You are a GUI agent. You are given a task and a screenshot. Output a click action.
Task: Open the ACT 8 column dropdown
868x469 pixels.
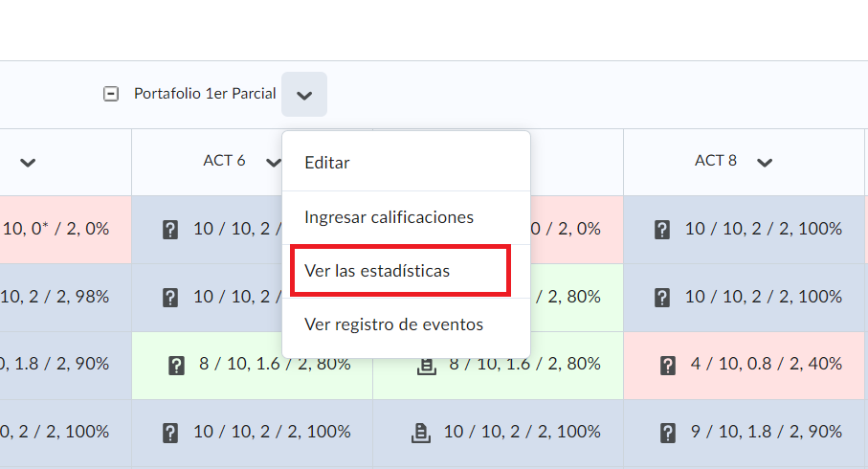click(x=764, y=162)
